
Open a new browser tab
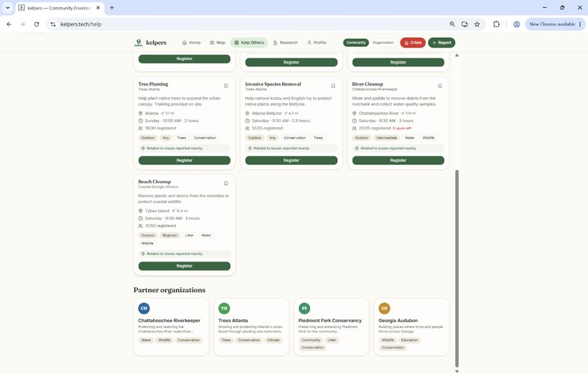(112, 7)
